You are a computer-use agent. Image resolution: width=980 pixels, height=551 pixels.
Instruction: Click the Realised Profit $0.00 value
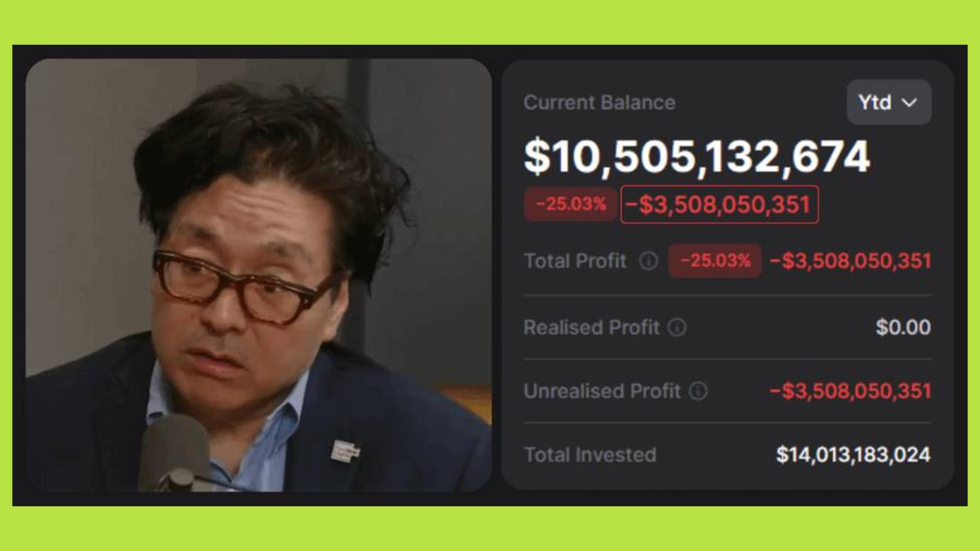(904, 327)
